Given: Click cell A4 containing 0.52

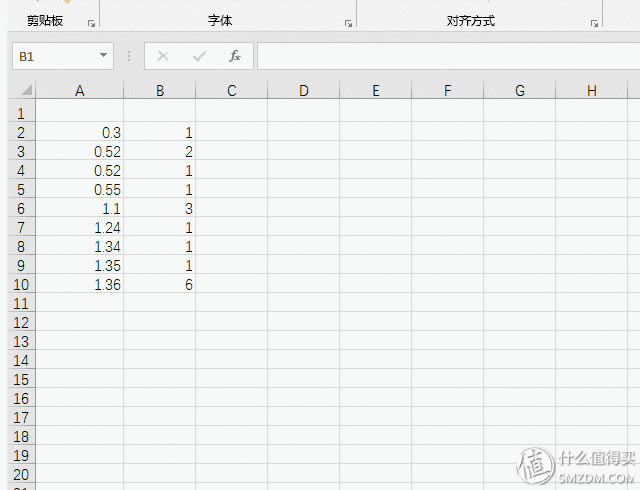Looking at the screenshot, I should [80, 170].
